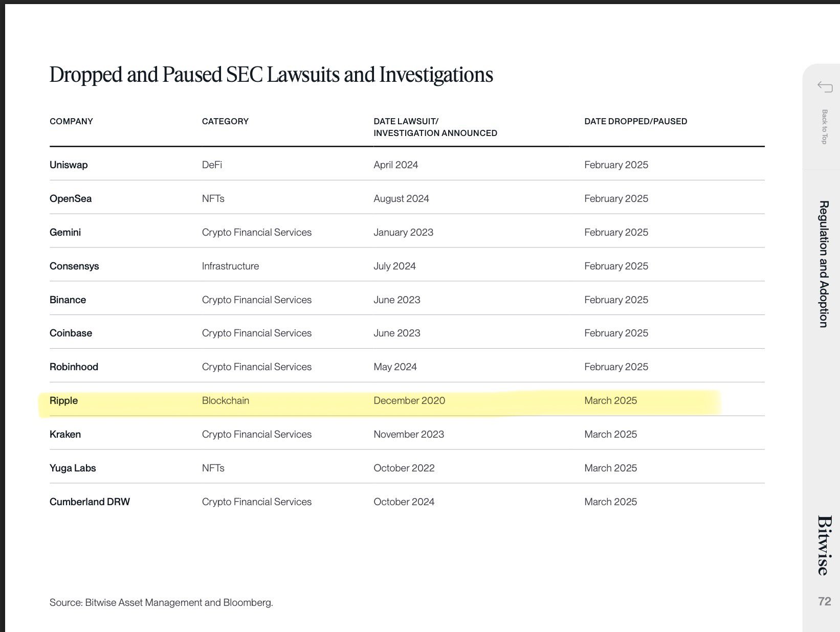This screenshot has width=840, height=632.
Task: Select the Kraken company cell
Action: (x=65, y=434)
